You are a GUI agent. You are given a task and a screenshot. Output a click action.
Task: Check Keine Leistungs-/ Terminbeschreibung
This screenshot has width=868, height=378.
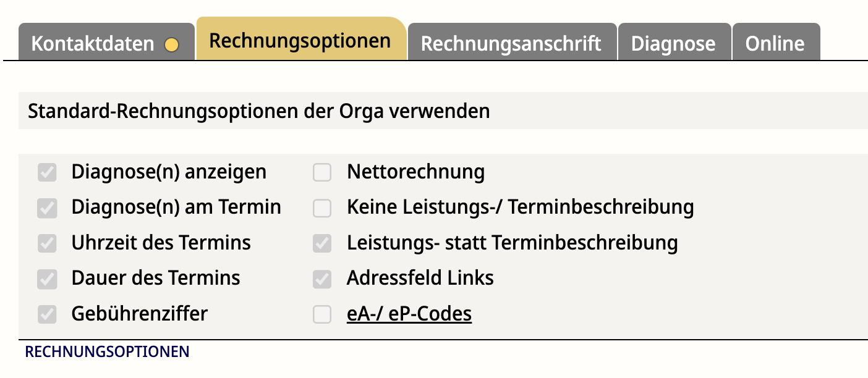322,208
